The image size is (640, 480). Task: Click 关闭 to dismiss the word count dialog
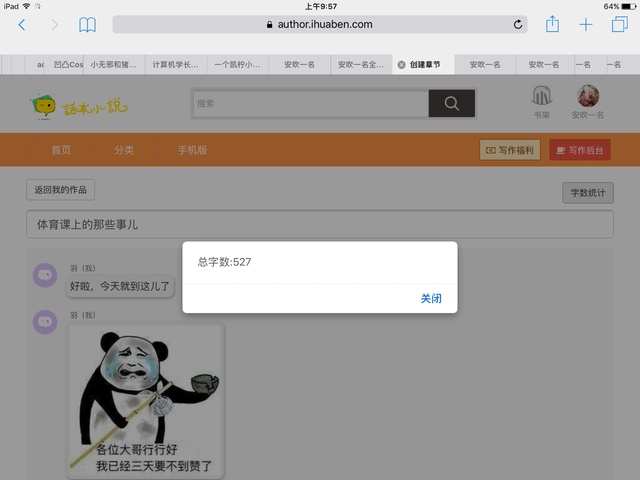pyautogui.click(x=431, y=298)
